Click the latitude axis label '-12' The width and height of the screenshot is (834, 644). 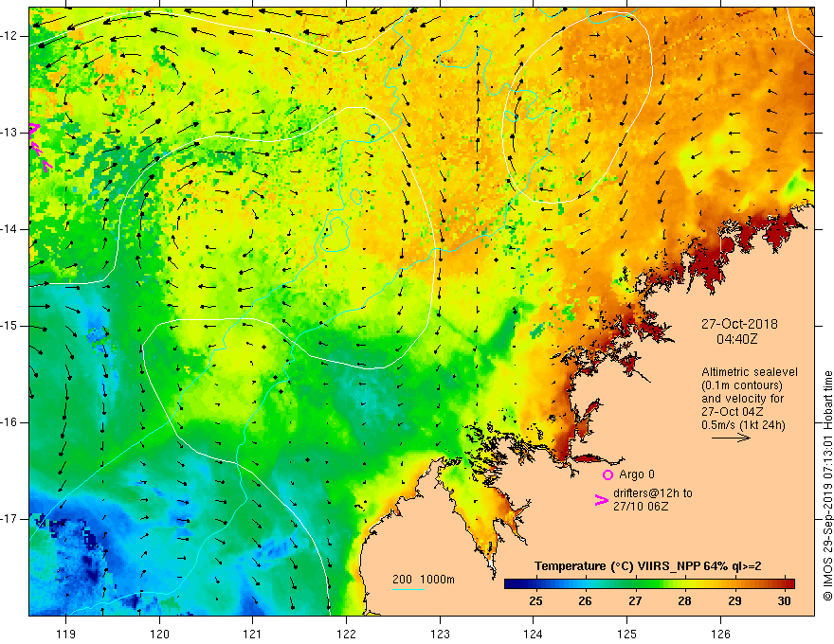9,36
